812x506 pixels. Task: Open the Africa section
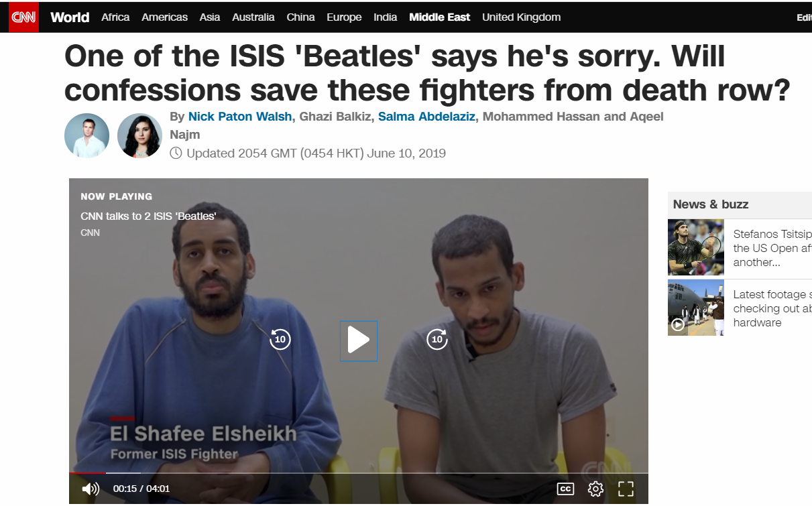pyautogui.click(x=115, y=17)
